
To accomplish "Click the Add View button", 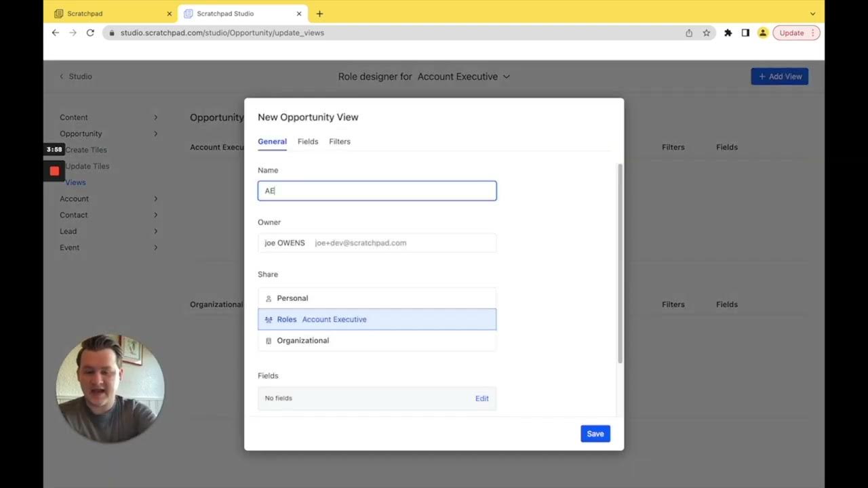I will (780, 77).
